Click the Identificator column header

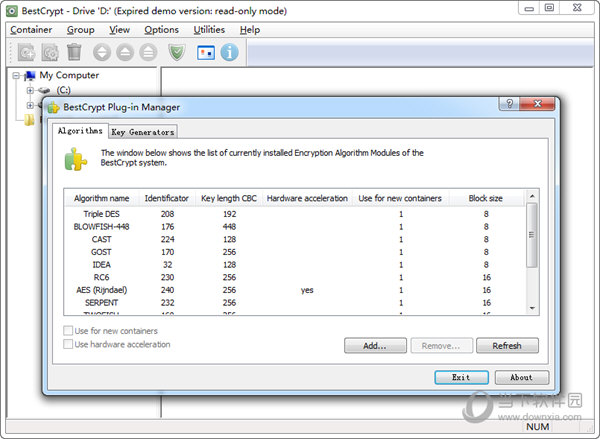(167, 198)
